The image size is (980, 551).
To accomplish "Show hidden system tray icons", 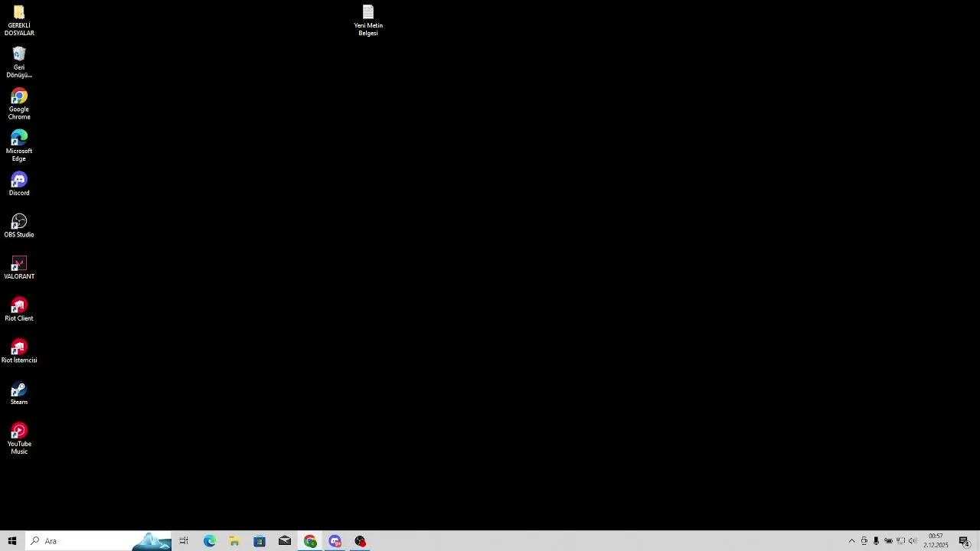I will (851, 541).
